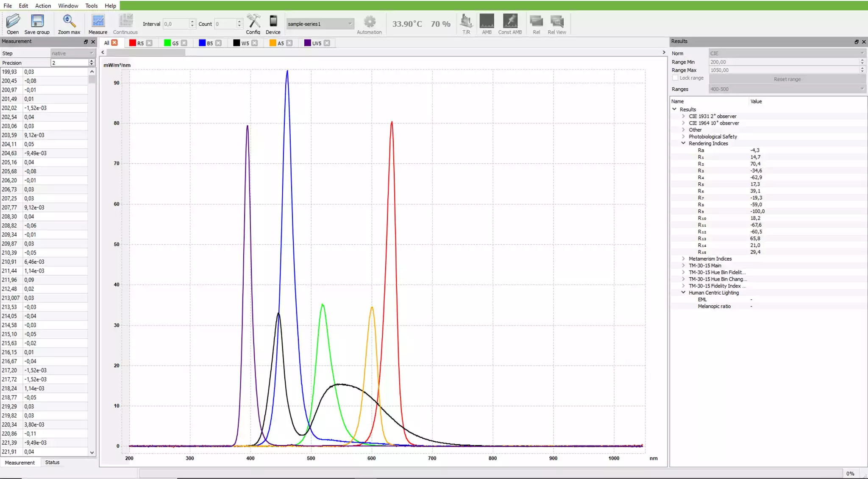Collapse the Rendering Indices node
The image size is (868, 479).
pos(683,143)
